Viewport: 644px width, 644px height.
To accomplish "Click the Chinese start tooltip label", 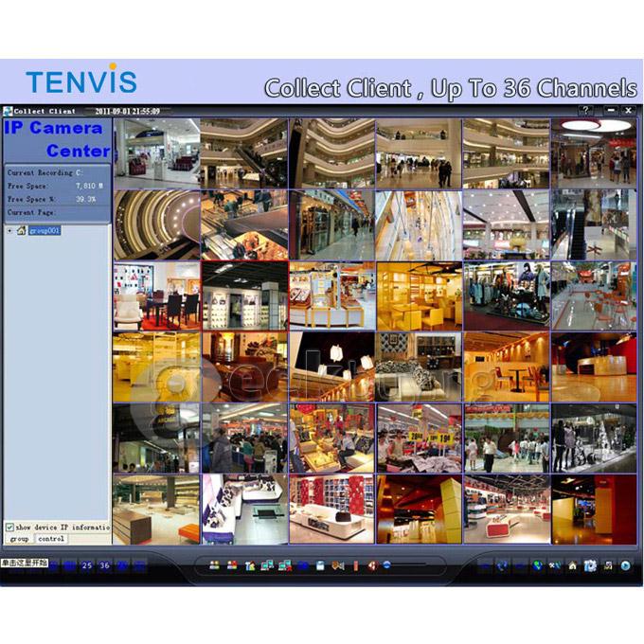I will (x=24, y=563).
